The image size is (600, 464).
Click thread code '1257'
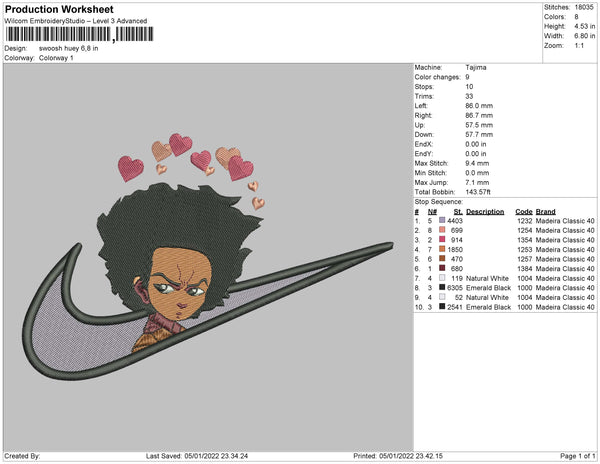(525, 259)
